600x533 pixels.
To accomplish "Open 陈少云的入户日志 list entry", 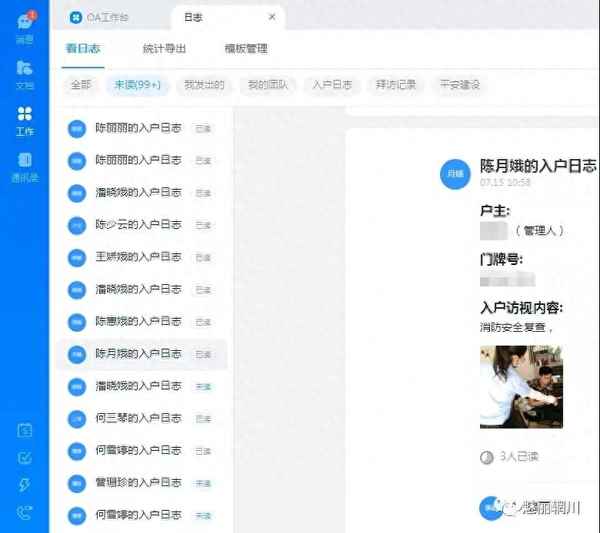I will point(142,225).
